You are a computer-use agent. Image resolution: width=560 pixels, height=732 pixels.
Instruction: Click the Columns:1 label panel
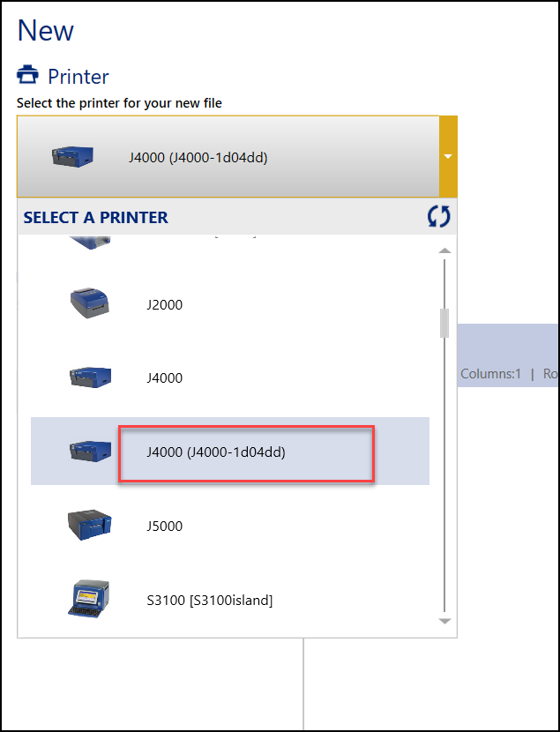pyautogui.click(x=508, y=355)
